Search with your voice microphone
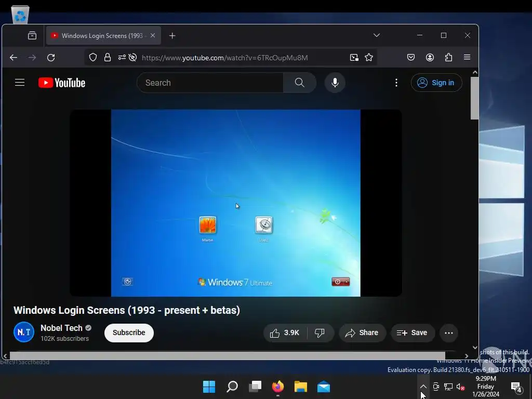Viewport: 532px width, 399px height. click(x=335, y=83)
